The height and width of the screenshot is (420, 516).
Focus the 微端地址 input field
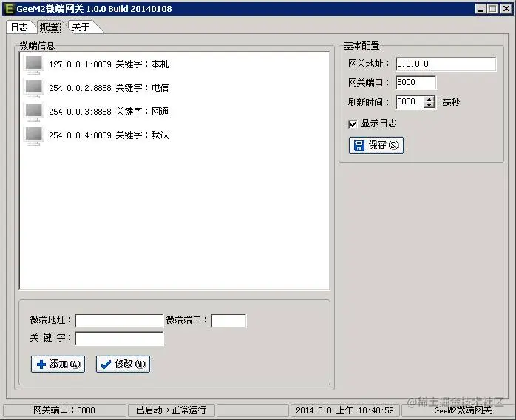coord(119,321)
